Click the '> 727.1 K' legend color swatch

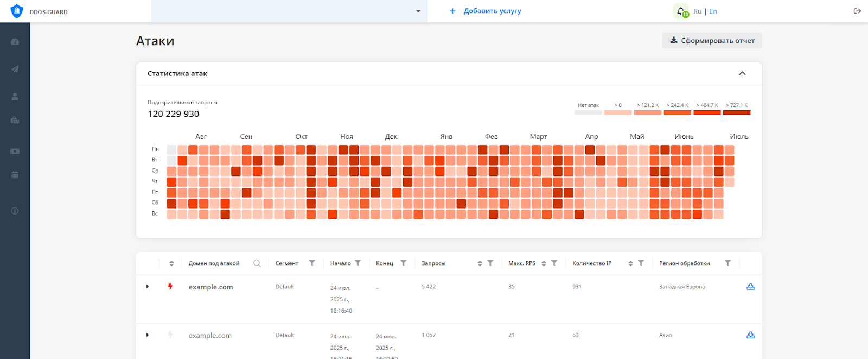tap(737, 112)
